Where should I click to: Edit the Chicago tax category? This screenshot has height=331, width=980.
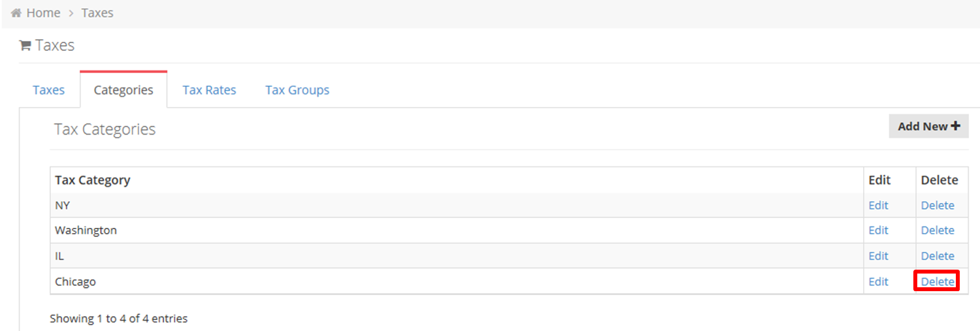pos(878,281)
